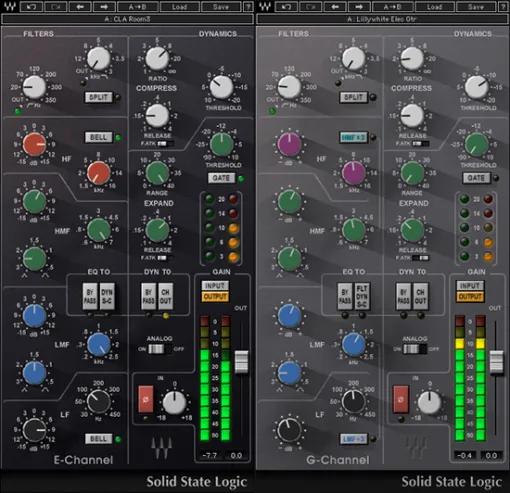Toggle phase invert button on E-Channel
Image resolution: width=510 pixels, height=493 pixels.
pyautogui.click(x=146, y=399)
